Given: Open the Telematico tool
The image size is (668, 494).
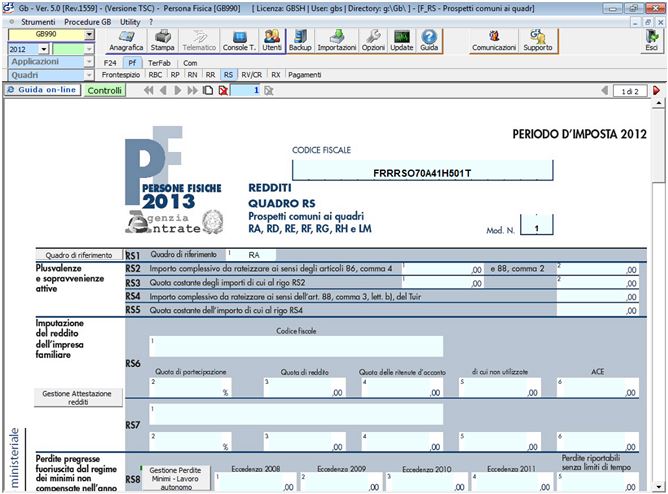Looking at the screenshot, I should pos(199,41).
